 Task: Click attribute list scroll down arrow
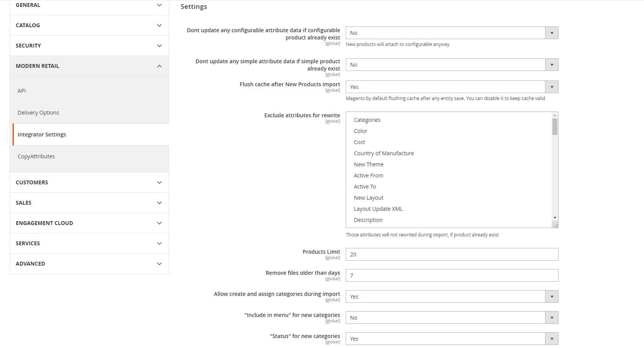[555, 218]
